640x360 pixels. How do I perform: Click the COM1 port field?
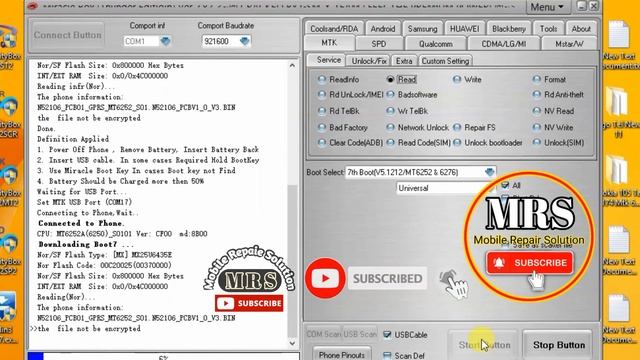141,41
